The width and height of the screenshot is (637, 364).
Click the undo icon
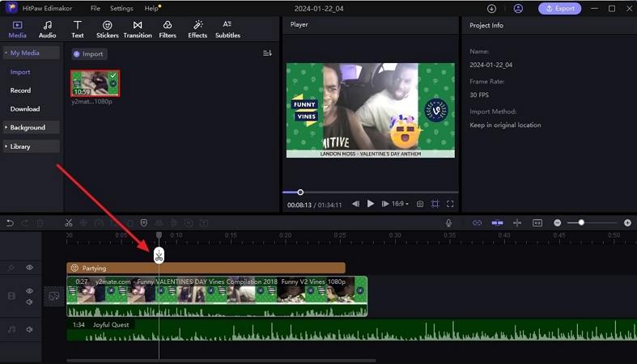pos(11,222)
